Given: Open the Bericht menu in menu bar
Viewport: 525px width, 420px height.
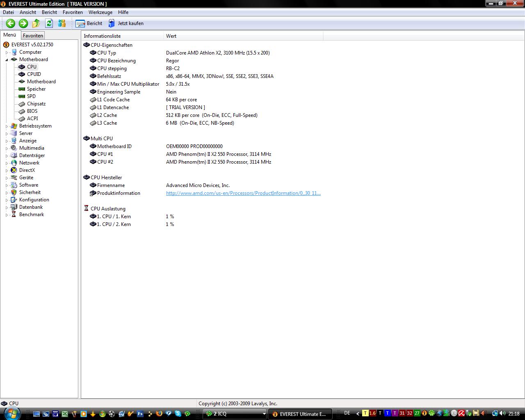Looking at the screenshot, I should click(x=50, y=12).
